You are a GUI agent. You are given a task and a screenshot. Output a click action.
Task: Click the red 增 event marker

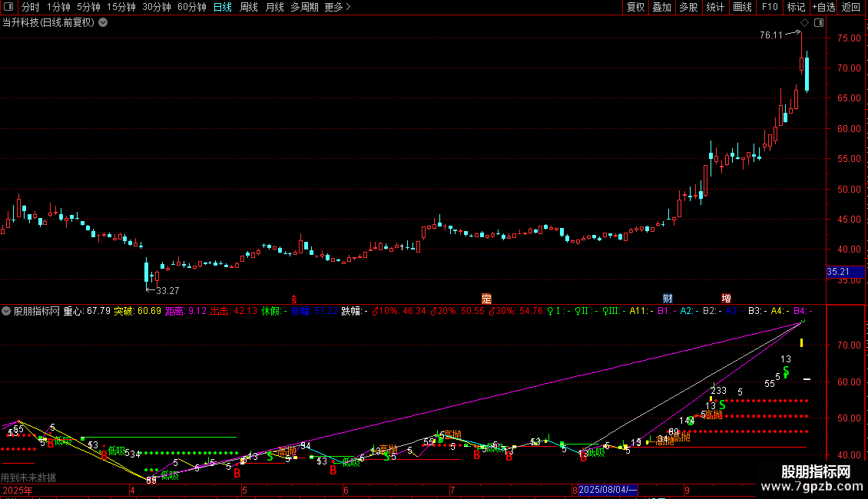[727, 299]
